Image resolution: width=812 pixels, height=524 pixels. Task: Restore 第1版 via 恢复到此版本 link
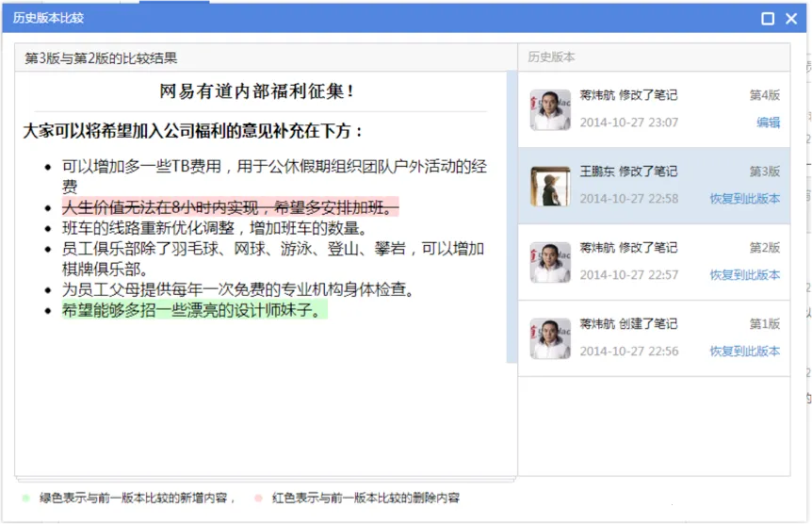point(745,351)
